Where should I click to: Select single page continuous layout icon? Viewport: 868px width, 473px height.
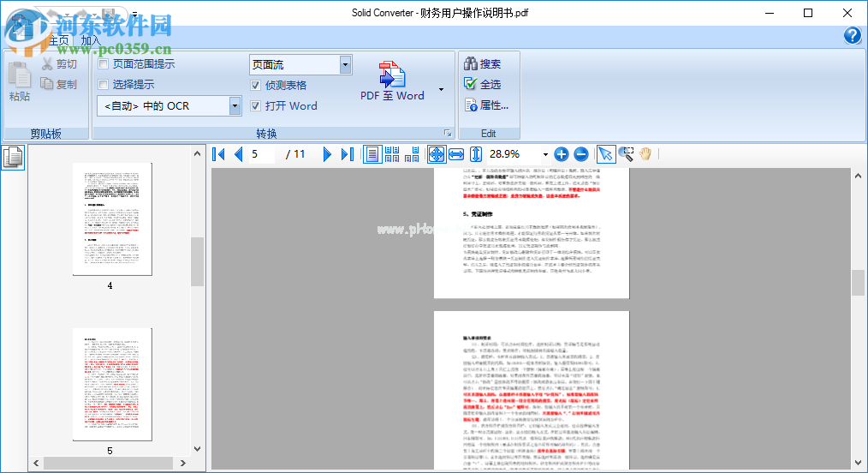pos(372,154)
